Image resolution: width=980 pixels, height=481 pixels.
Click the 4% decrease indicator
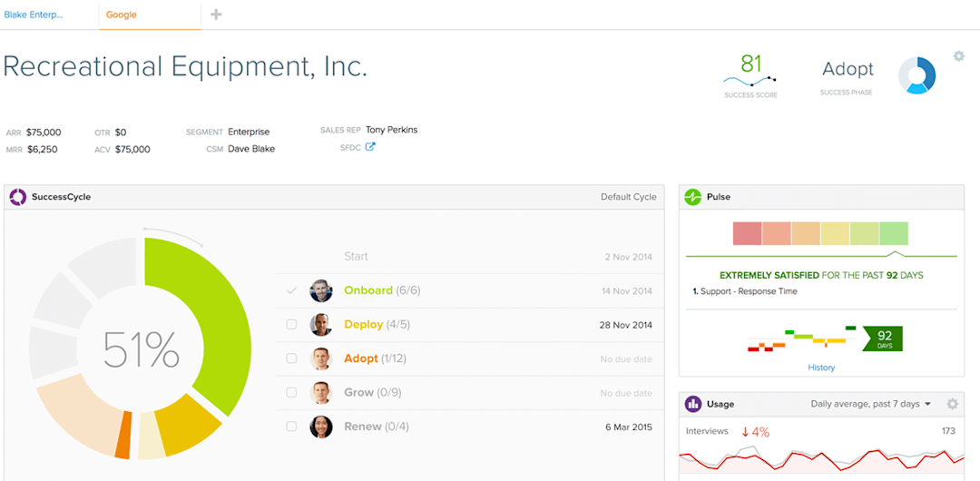(x=756, y=432)
